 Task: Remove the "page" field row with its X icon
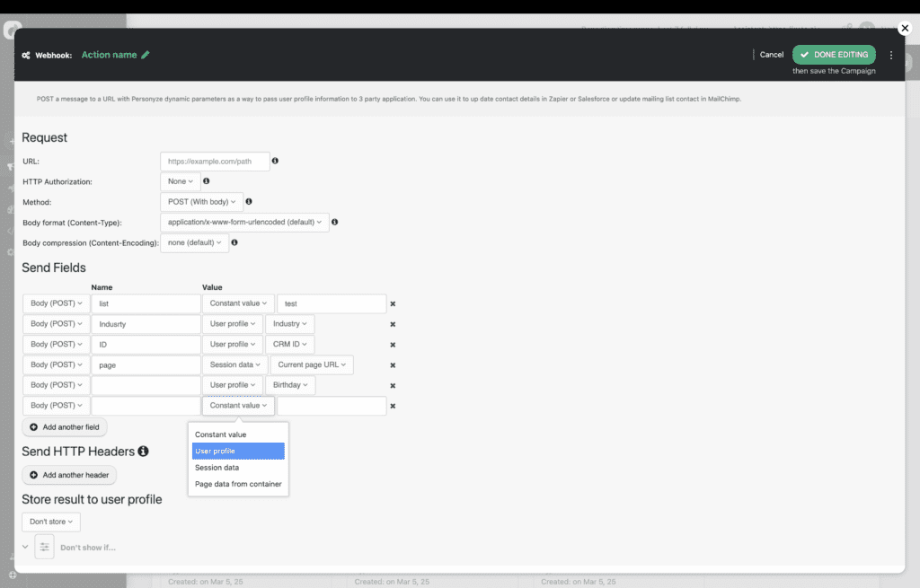point(393,364)
